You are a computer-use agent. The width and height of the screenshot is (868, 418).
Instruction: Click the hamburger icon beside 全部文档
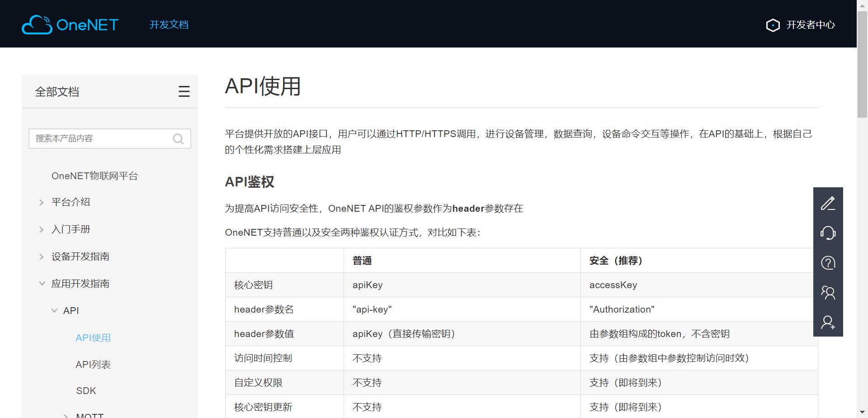(x=184, y=91)
